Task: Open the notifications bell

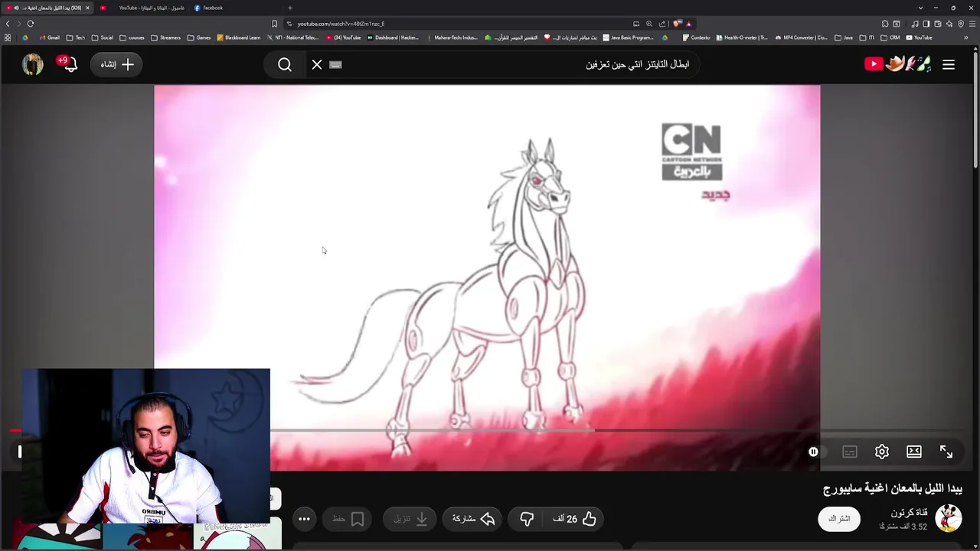Action: pos(70,64)
